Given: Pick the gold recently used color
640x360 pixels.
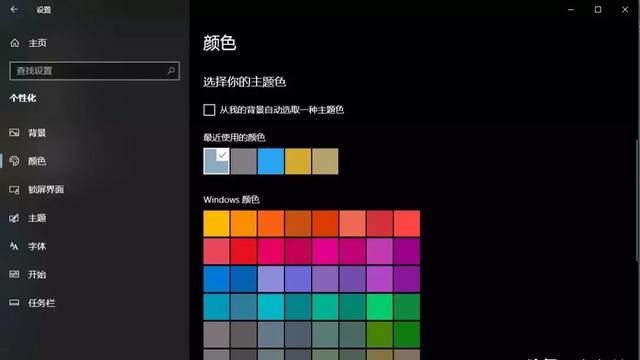Looking at the screenshot, I should coord(298,161).
